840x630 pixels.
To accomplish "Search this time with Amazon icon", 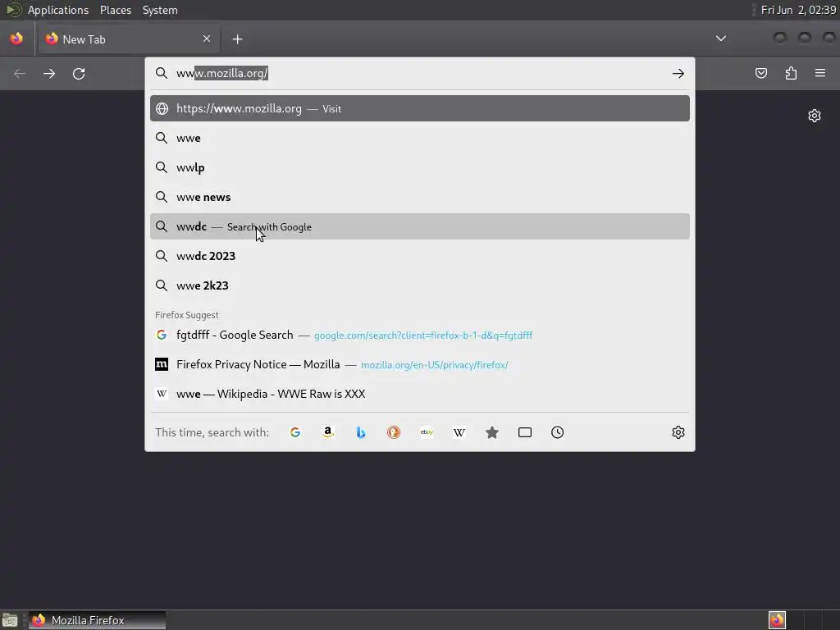I will 328,432.
